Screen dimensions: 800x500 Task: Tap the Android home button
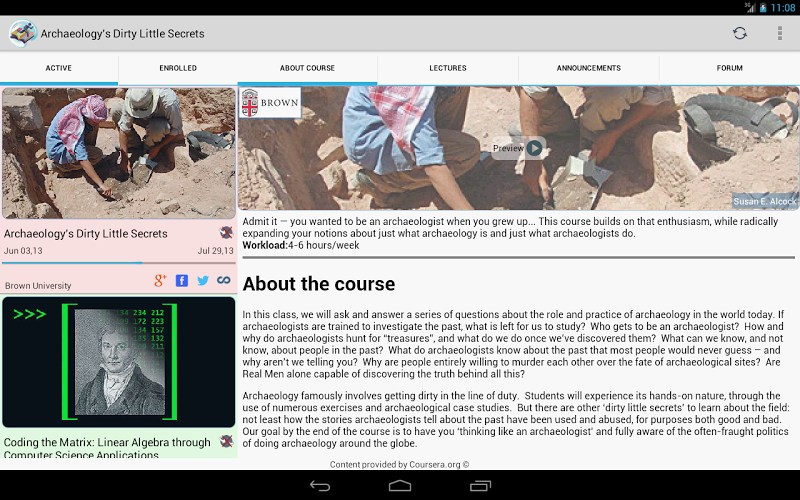point(399,486)
